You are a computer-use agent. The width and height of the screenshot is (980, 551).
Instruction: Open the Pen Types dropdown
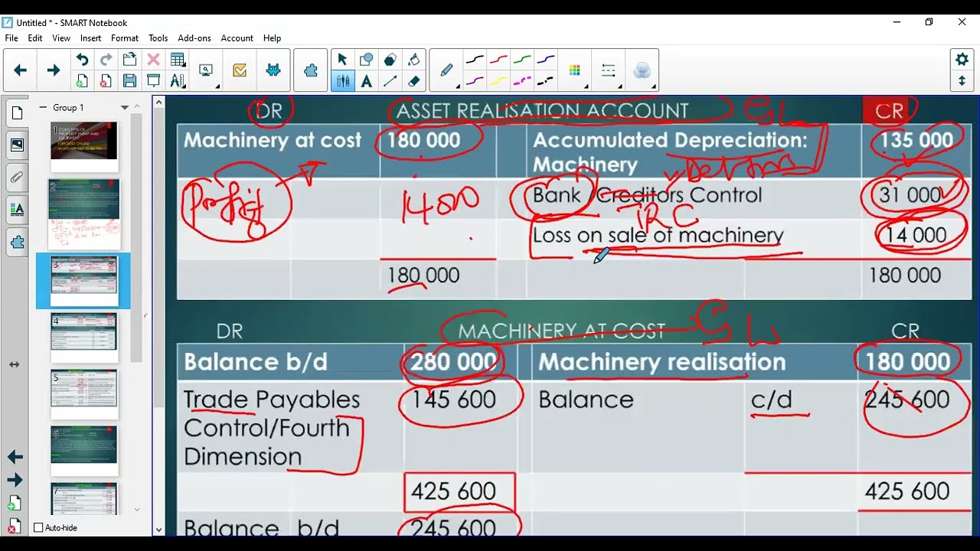[x=446, y=70]
